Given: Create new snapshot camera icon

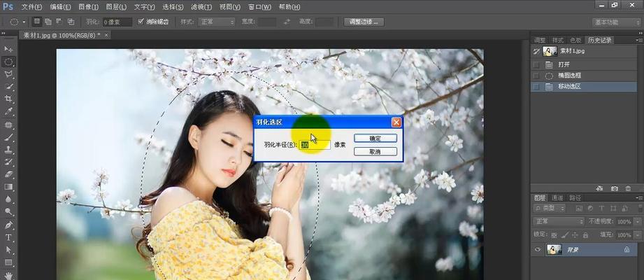Looking at the screenshot, I should pyautogui.click(x=615, y=188).
